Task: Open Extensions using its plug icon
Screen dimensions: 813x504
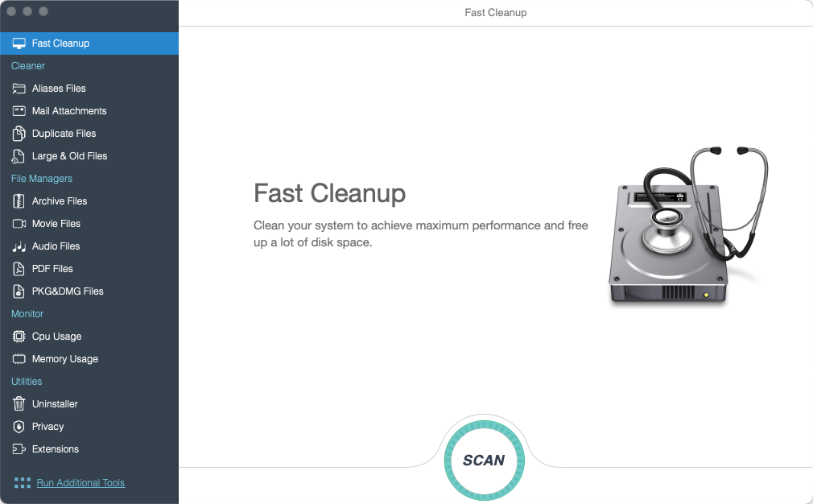Action: coord(19,449)
